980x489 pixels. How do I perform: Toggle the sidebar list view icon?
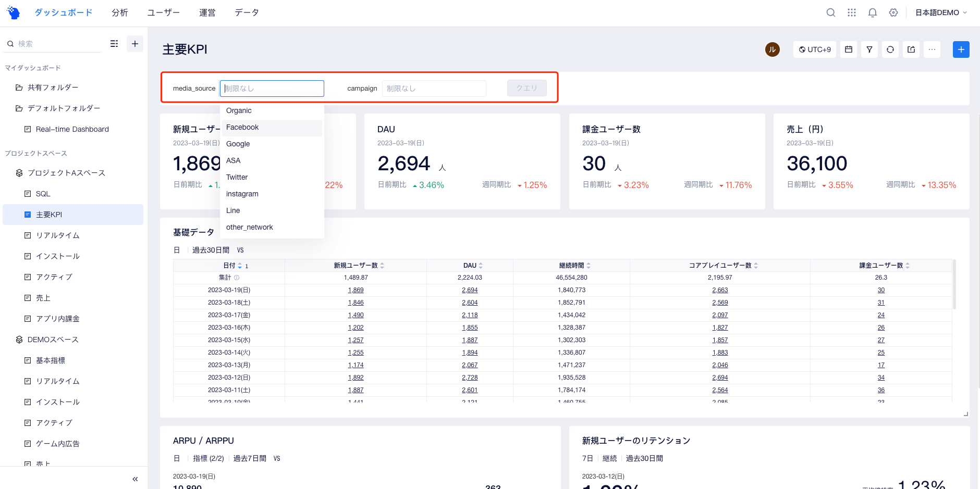[x=114, y=44]
